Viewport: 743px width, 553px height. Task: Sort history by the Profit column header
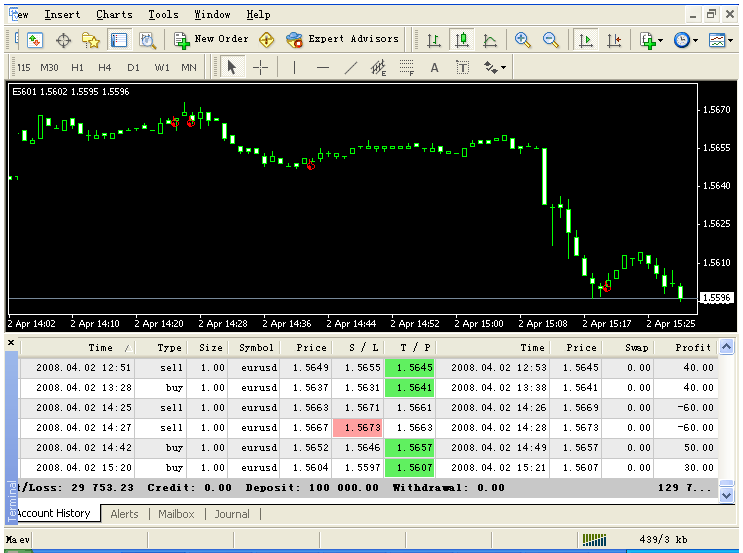pyautogui.click(x=692, y=348)
